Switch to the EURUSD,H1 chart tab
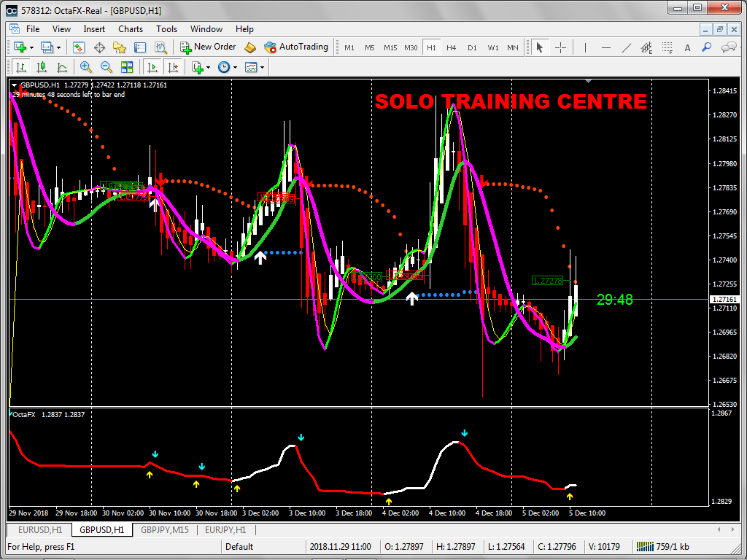This screenshot has width=747, height=560. [x=39, y=530]
